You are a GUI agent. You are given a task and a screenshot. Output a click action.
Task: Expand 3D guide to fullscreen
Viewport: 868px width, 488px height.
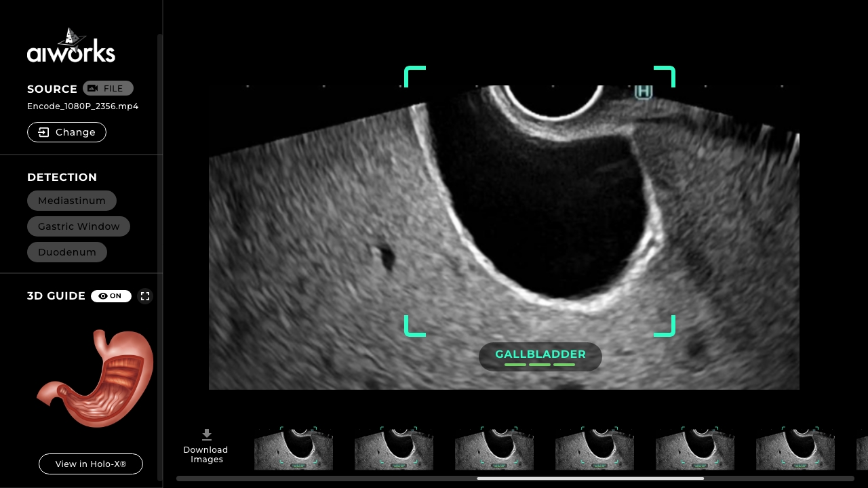click(x=145, y=296)
